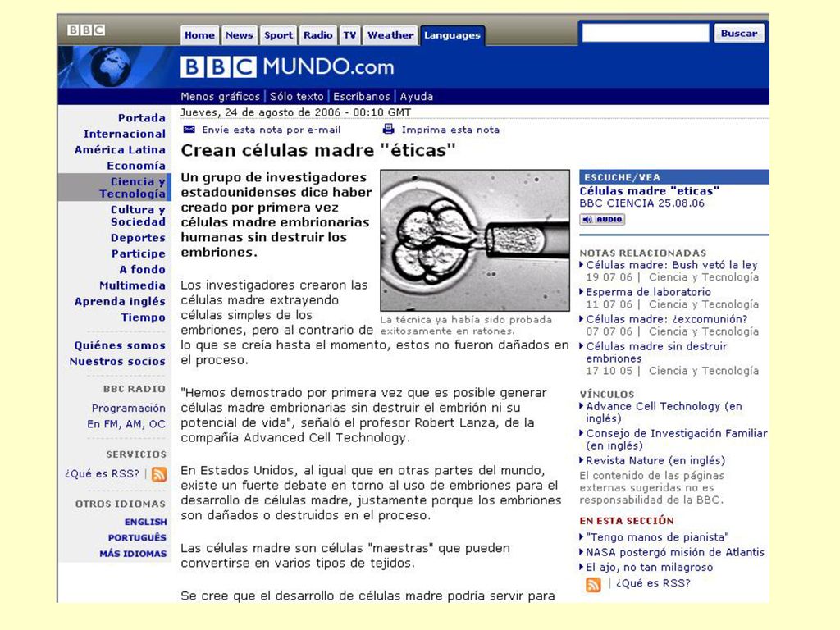This screenshot has width=840, height=630.
Task: Click Participe in sidebar
Action: (x=138, y=253)
